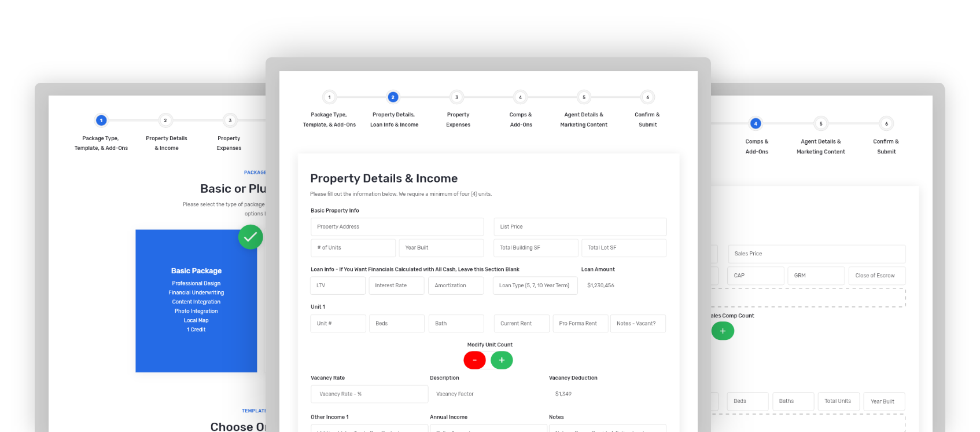980x432 pixels.
Task: Click the Beds field in center window
Action: coord(397,323)
